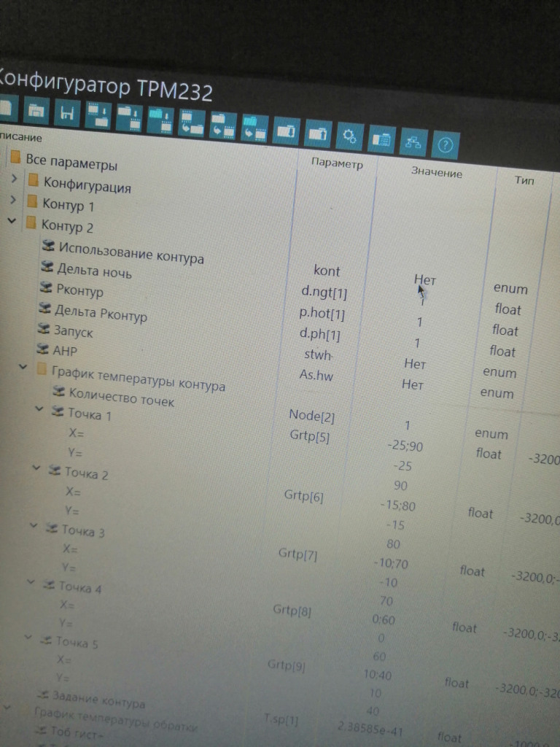Click the device info icon right of the gears
Viewport: 560px width, 747px height.
click(381, 139)
